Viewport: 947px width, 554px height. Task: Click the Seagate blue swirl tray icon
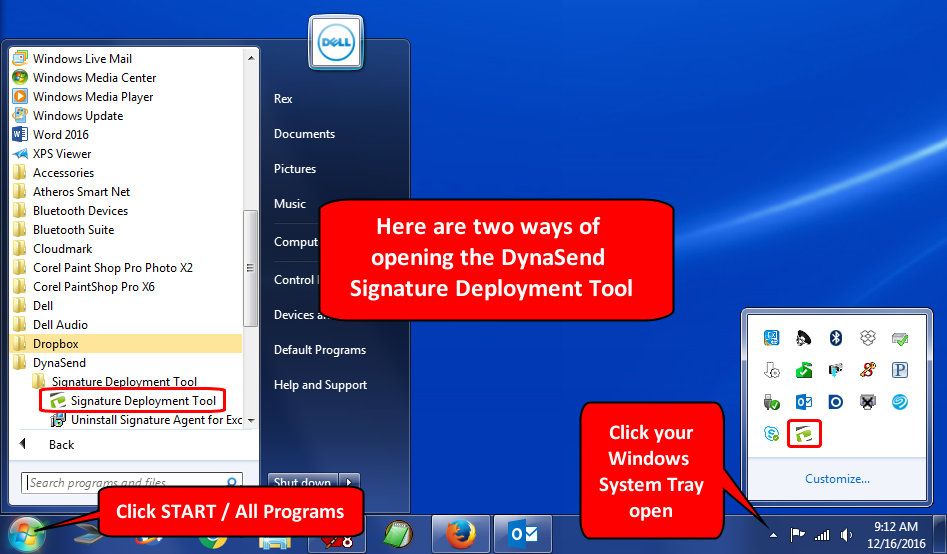900,402
